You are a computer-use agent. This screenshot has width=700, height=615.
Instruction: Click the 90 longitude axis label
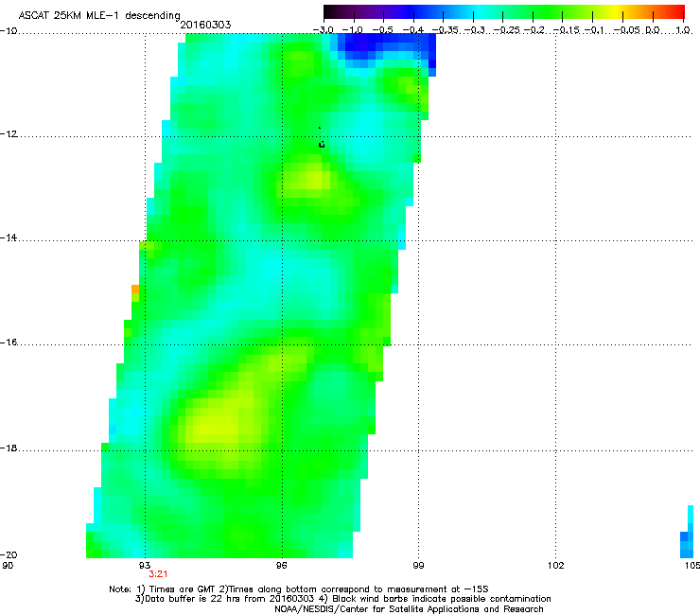(8, 566)
